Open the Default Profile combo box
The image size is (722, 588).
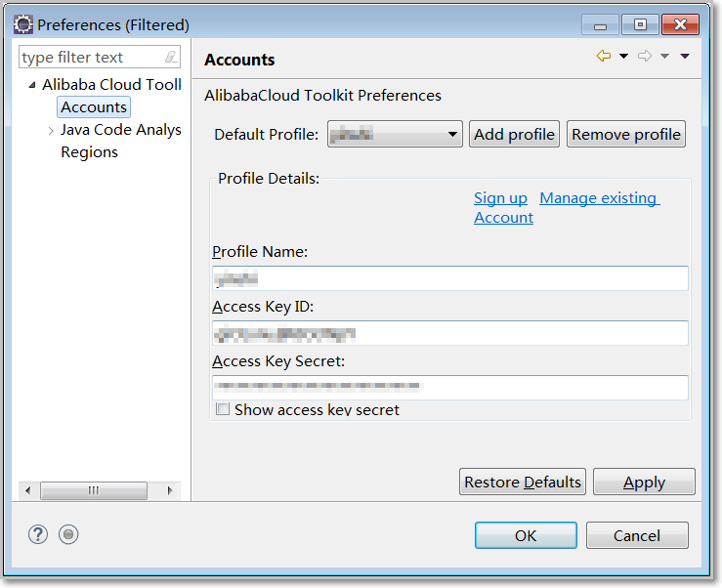(x=395, y=134)
